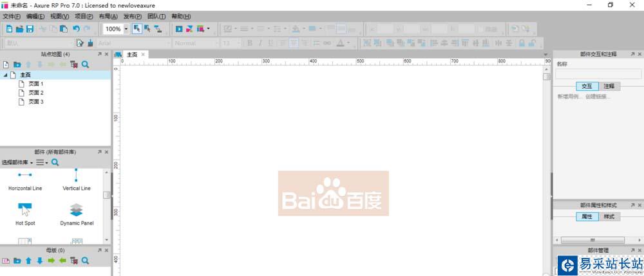Search masters in the 母版 panel
Viewport: 644px width, 276px height.
pyautogui.click(x=85, y=261)
